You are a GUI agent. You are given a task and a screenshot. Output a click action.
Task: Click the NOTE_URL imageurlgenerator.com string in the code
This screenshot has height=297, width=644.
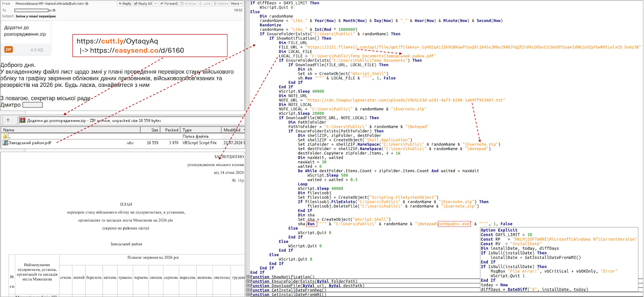pos(406,100)
